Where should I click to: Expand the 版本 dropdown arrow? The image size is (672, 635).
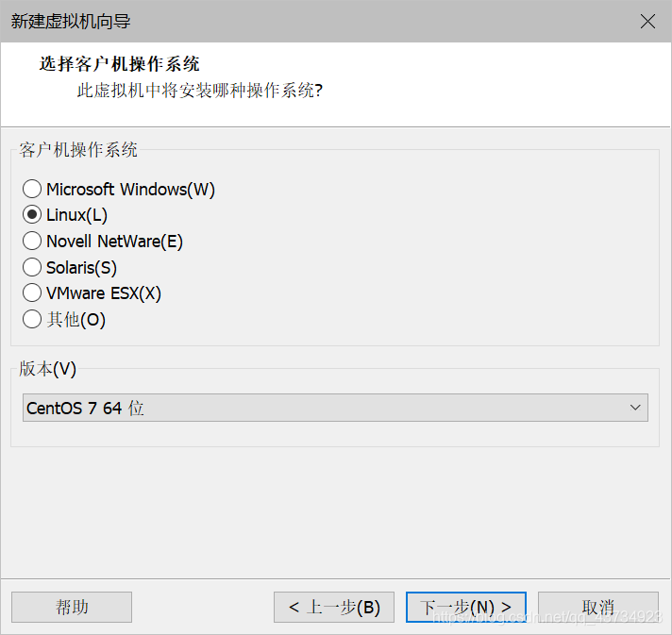pyautogui.click(x=635, y=408)
